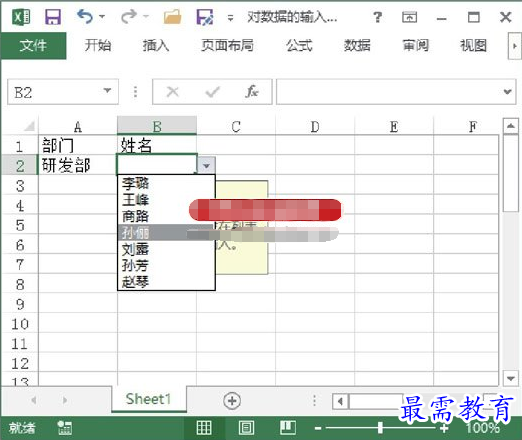Click cell B1 containing 姓名

point(157,145)
